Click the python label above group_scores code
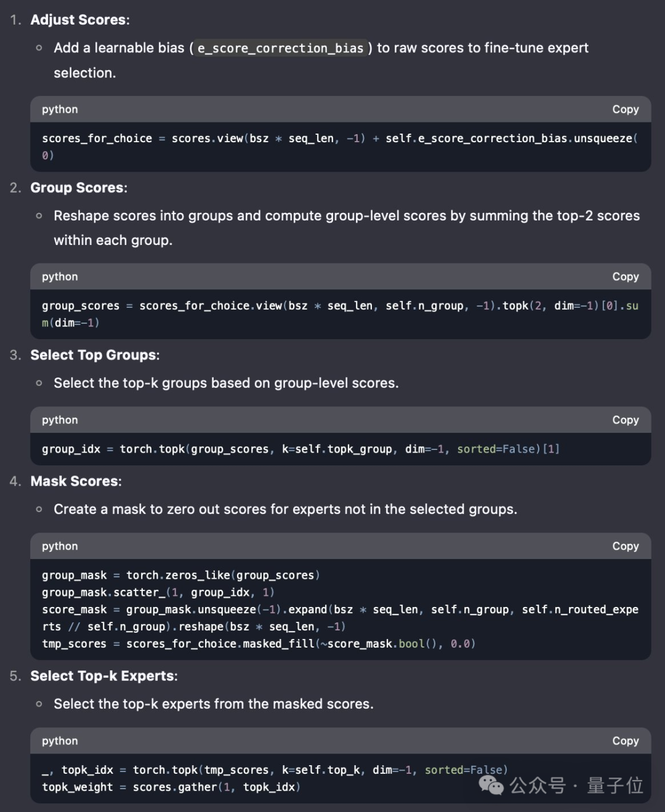Image resolution: width=665 pixels, height=812 pixels. pos(59,276)
